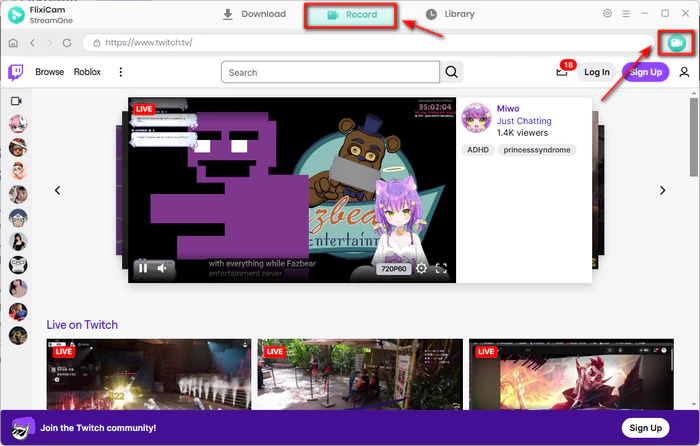Viewport: 700px width, 446px height.
Task: Open the hamburger menu in title bar
Action: click(x=626, y=14)
